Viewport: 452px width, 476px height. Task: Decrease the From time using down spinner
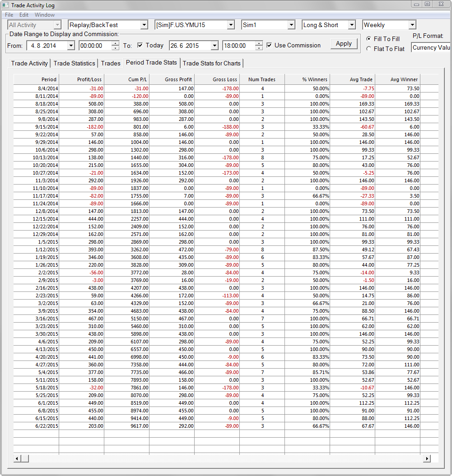pos(115,48)
